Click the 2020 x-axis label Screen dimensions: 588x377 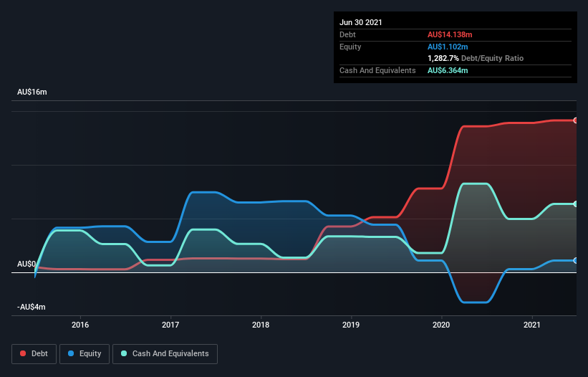tap(441, 325)
